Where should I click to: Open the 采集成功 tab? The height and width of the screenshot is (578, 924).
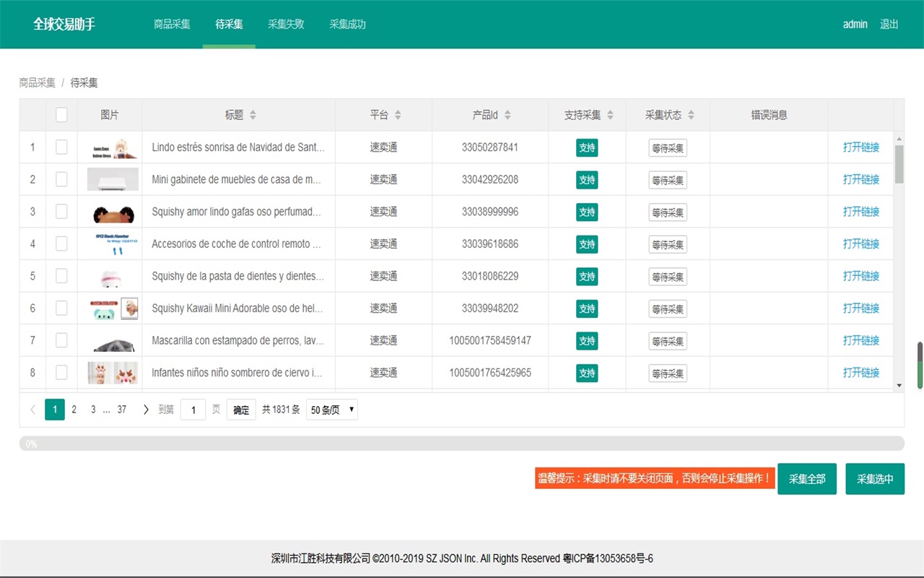pyautogui.click(x=347, y=24)
